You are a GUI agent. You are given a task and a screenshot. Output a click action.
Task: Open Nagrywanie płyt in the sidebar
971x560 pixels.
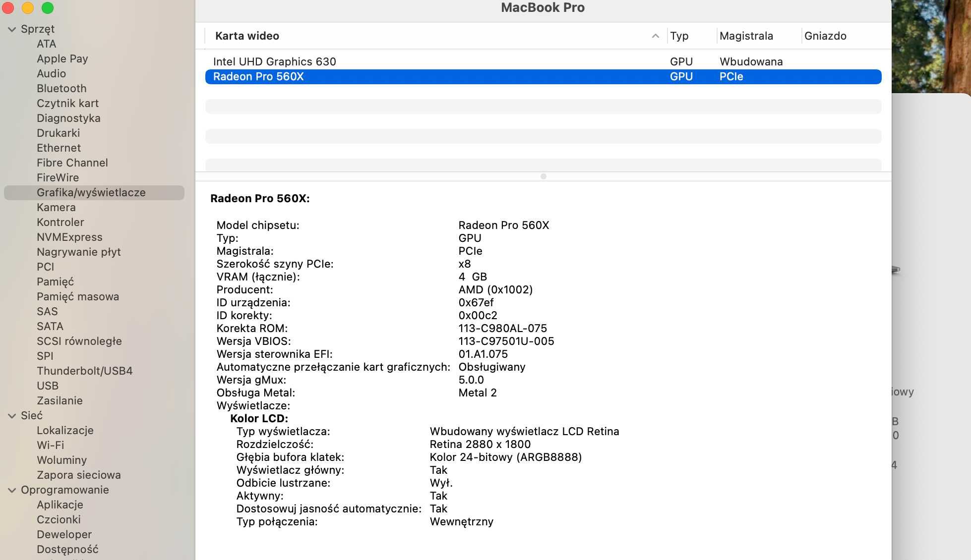(78, 252)
